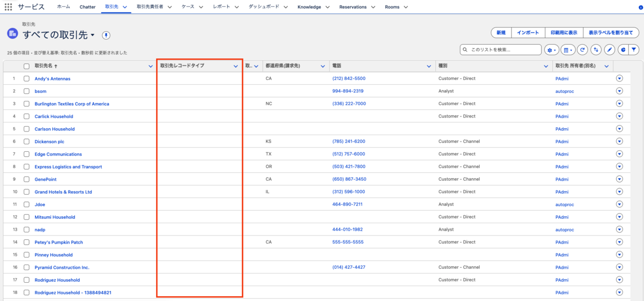Open the すべての取引先 list view picker

coord(93,35)
